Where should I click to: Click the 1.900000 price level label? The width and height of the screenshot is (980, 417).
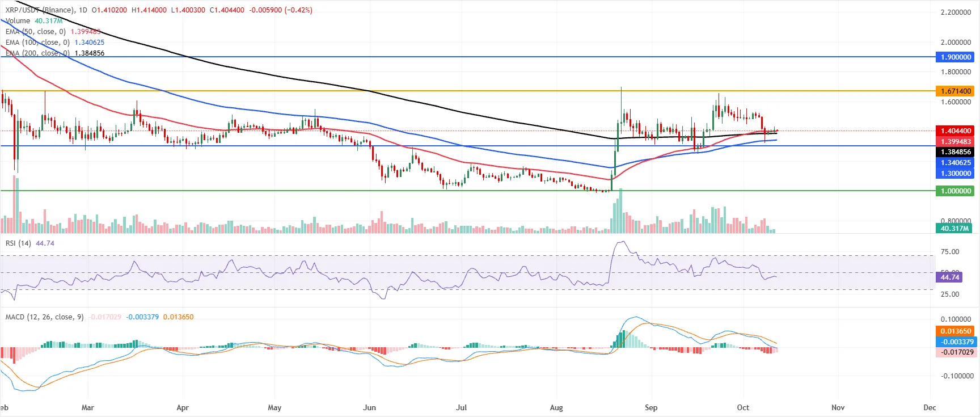pos(954,57)
